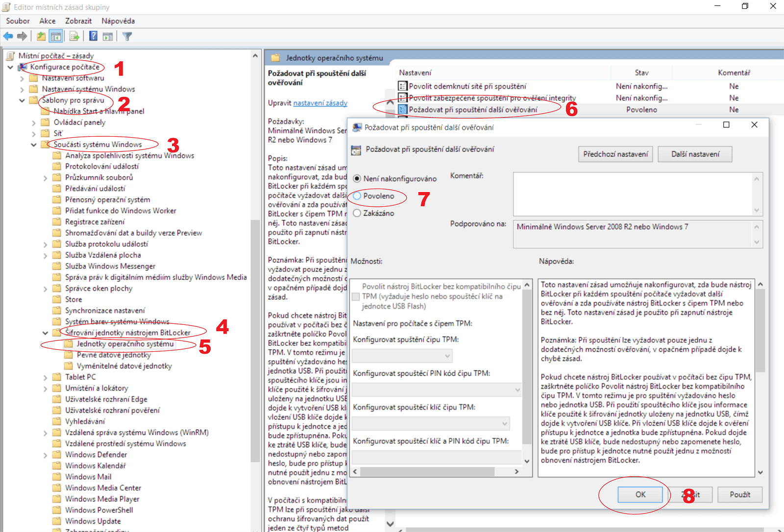Expand the Průzkumník souborů node

(x=46, y=178)
